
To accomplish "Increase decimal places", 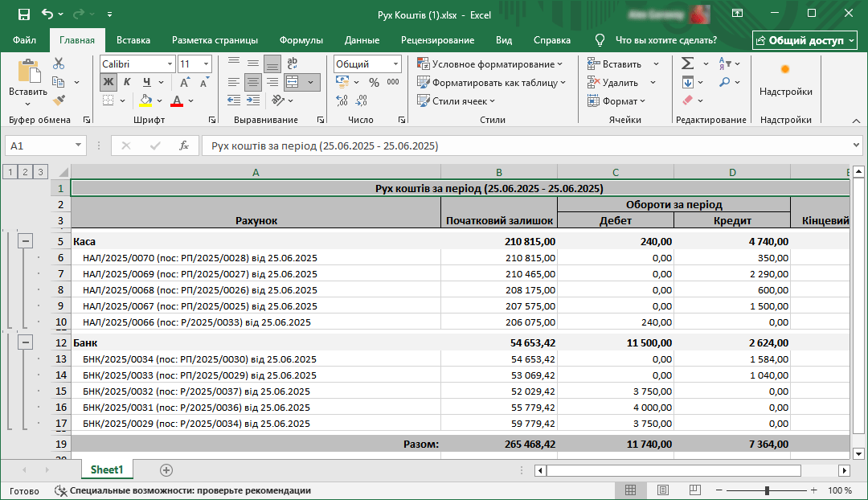I will 342,100.
